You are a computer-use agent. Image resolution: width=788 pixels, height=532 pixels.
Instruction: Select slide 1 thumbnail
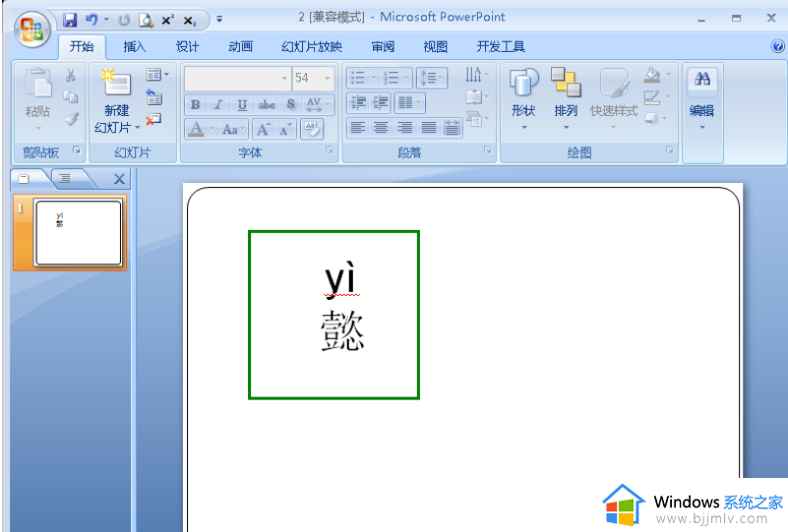[70, 232]
